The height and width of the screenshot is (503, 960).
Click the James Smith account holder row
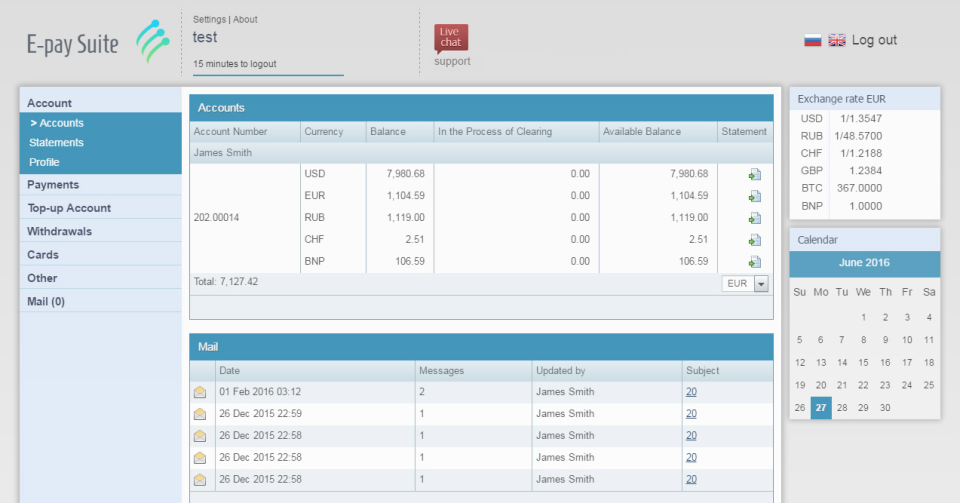tap(481, 153)
